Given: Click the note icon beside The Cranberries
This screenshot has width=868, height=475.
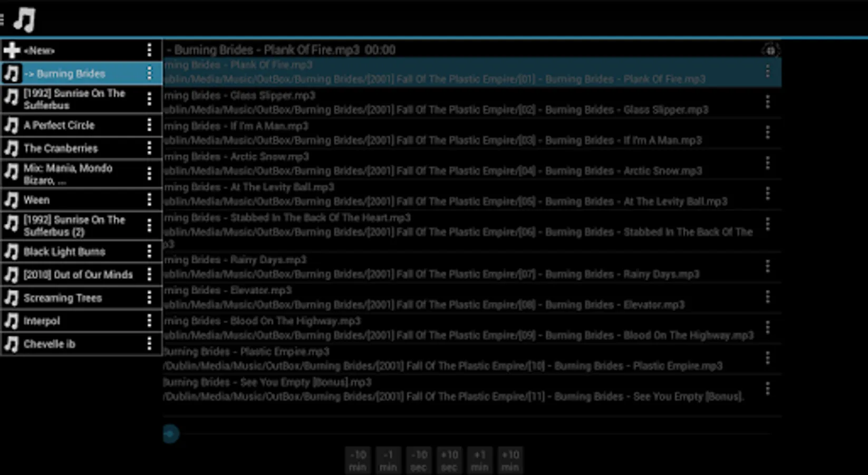Looking at the screenshot, I should pyautogui.click(x=12, y=148).
